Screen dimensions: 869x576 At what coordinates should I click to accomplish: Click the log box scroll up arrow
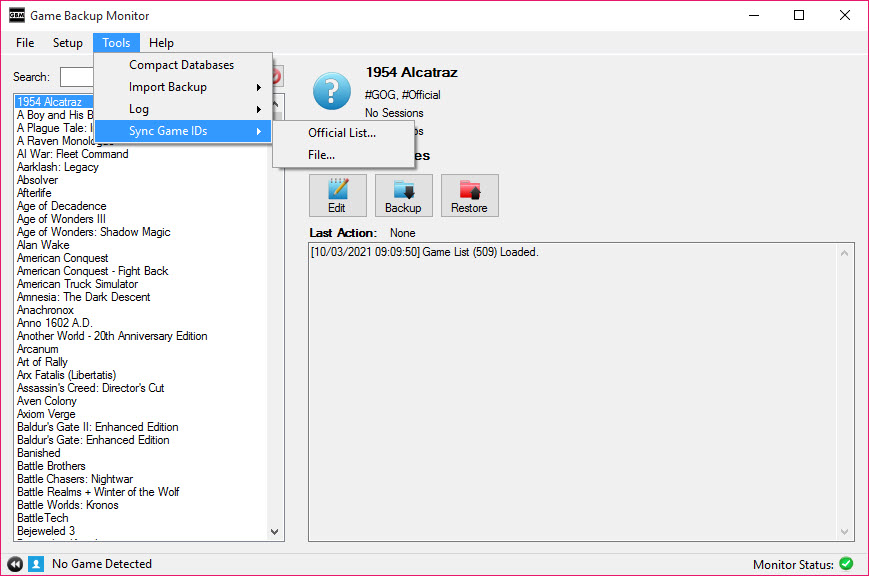tap(845, 253)
